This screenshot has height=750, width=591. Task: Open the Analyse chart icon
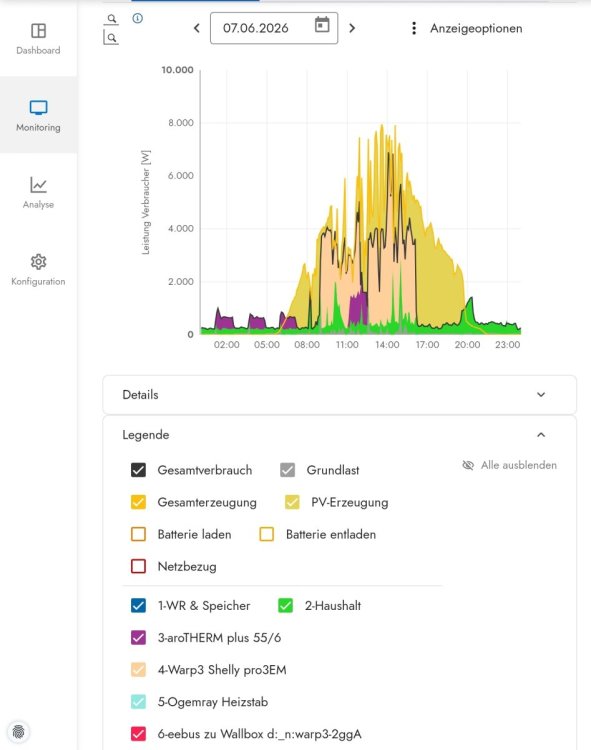pyautogui.click(x=38, y=185)
